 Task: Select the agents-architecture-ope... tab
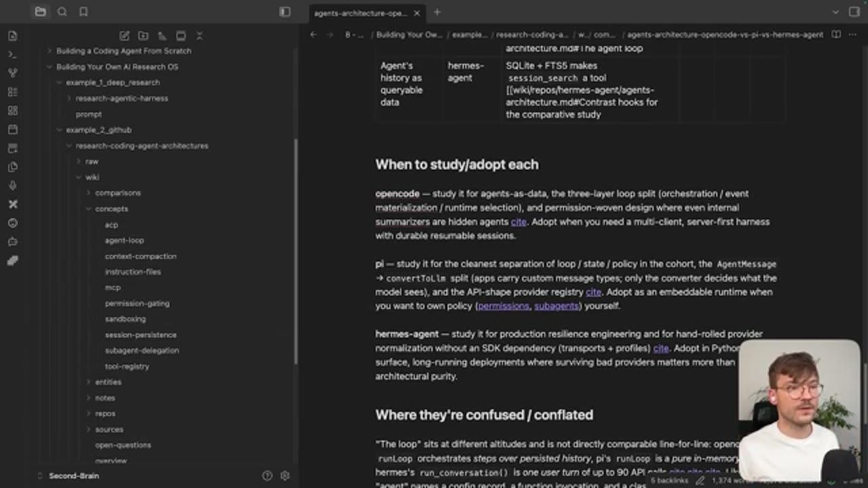click(360, 13)
